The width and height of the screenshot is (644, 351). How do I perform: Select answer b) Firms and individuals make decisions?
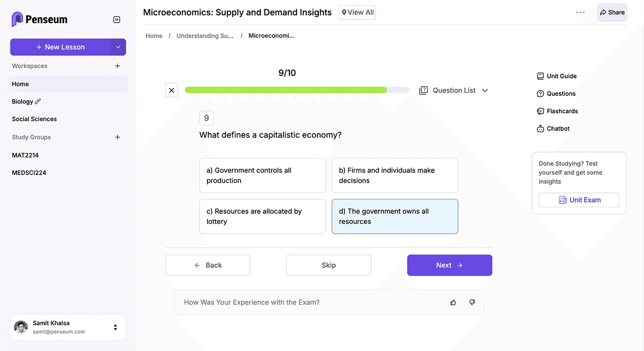pyautogui.click(x=395, y=175)
